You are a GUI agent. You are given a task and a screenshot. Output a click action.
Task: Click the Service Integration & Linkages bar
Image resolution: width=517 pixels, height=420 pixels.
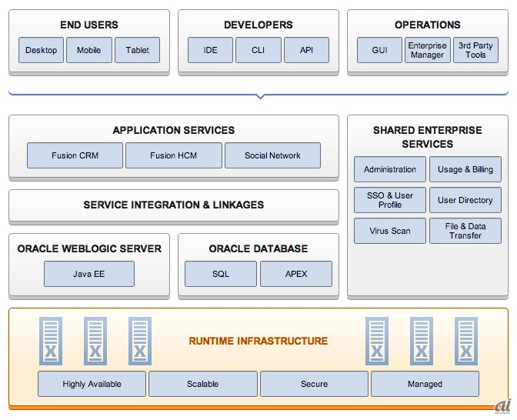[173, 205]
